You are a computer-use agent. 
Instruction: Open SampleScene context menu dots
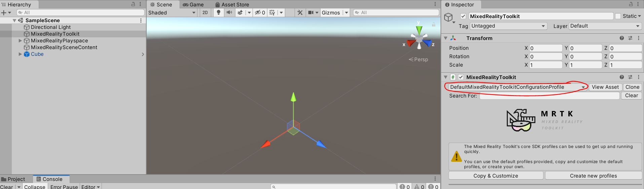coord(141,21)
